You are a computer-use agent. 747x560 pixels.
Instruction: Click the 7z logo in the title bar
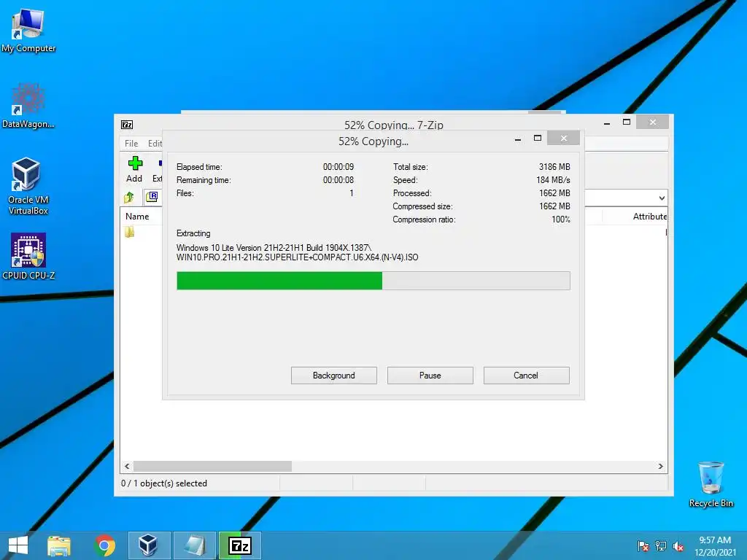click(127, 125)
